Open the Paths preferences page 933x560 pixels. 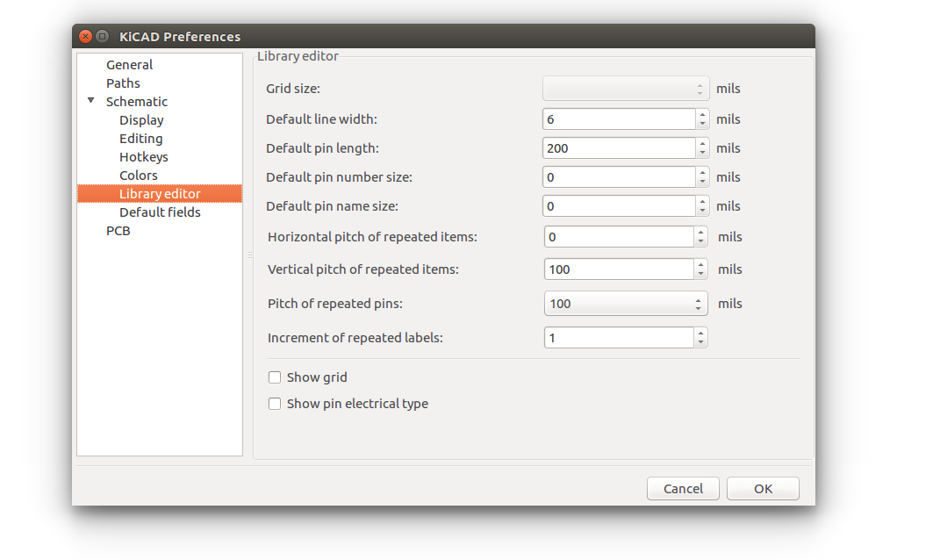[123, 83]
